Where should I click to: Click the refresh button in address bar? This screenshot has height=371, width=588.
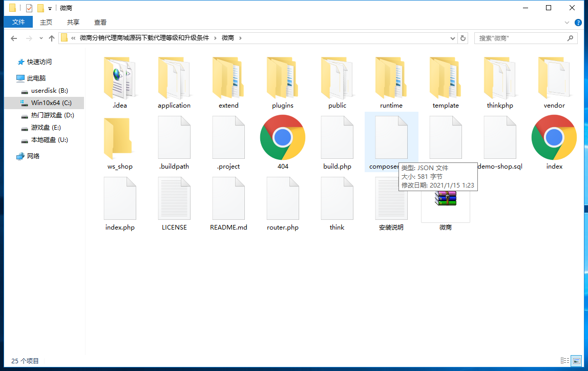click(463, 38)
